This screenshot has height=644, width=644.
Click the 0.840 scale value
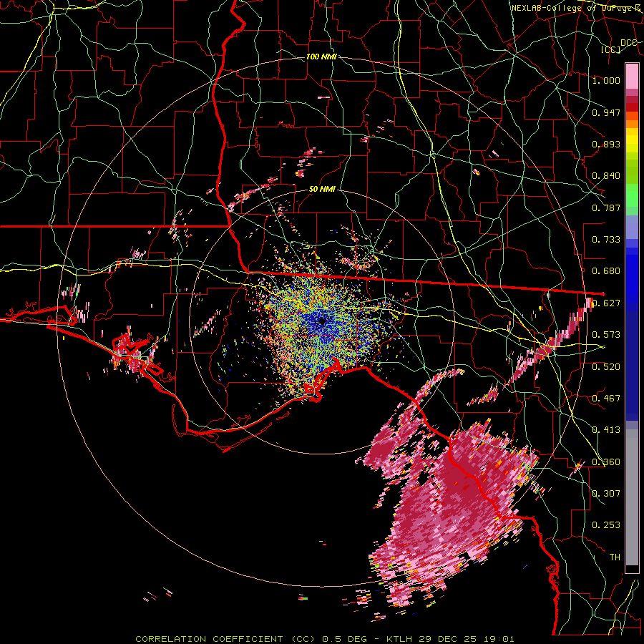click(606, 176)
